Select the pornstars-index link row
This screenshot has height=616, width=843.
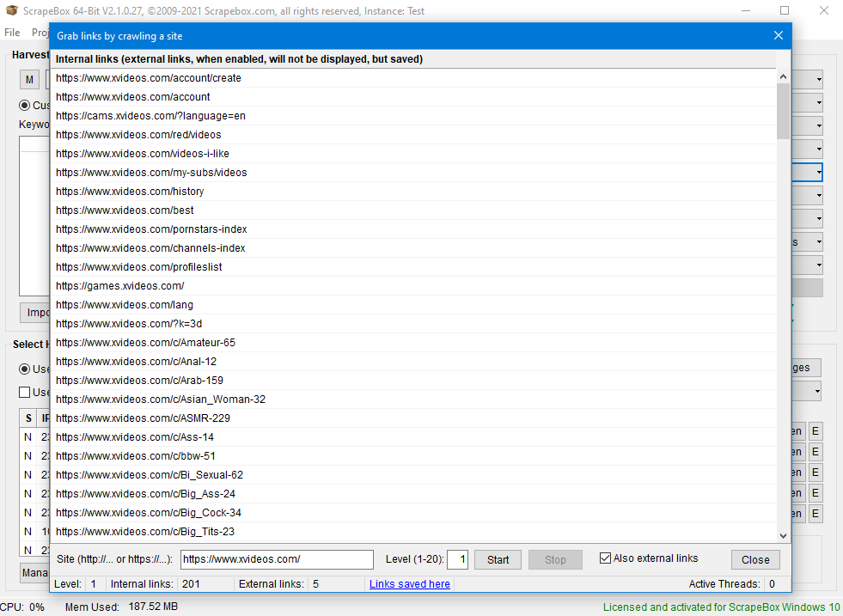[x=412, y=229]
